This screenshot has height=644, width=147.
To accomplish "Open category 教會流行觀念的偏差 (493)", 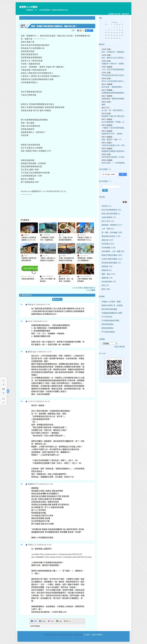I will coord(112,255).
